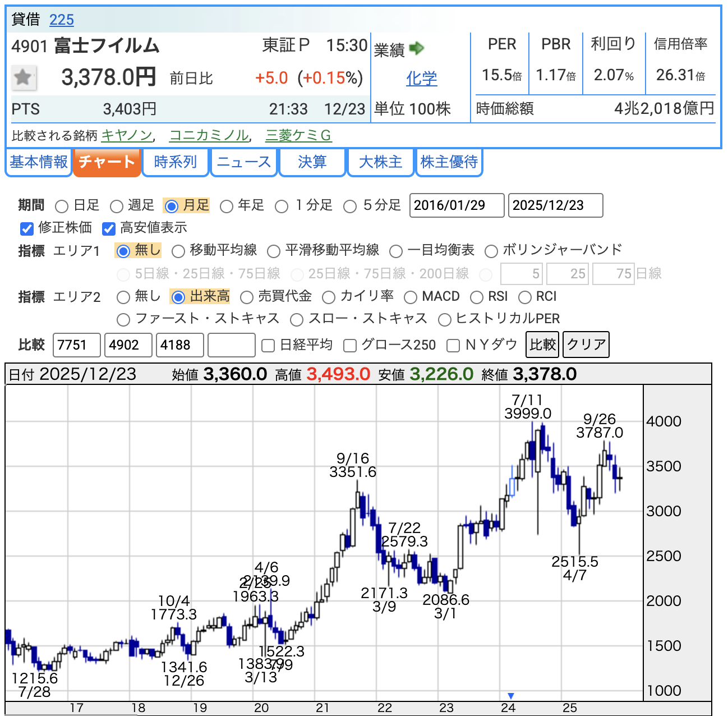Enable the 日経平均 comparison checkbox
This screenshot has width=728, height=716.
click(x=268, y=346)
